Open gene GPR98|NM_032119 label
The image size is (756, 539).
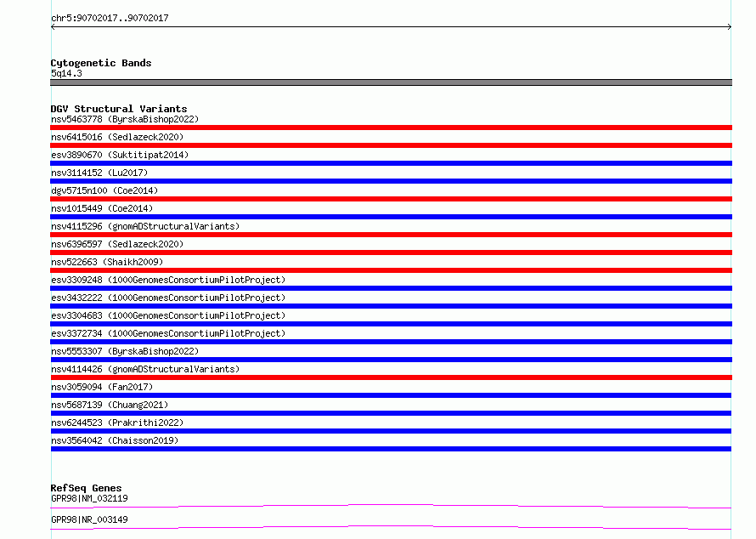tap(89, 498)
